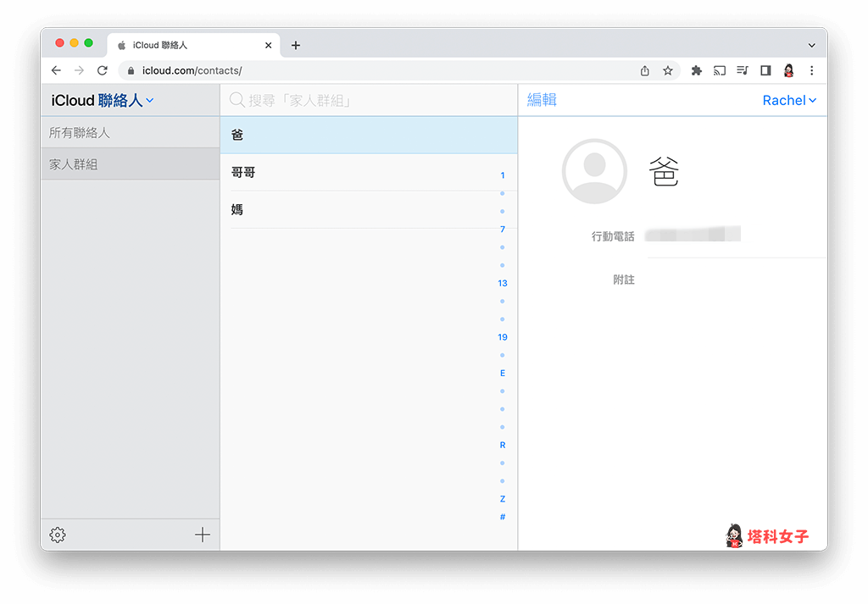The image size is (868, 604).
Task: Open a new browser tab
Action: tap(296, 46)
